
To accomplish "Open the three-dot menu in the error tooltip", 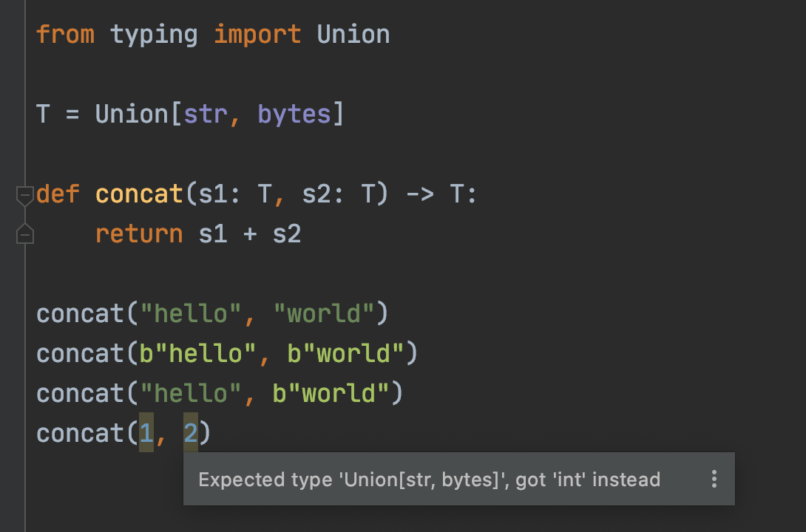I will point(714,479).
